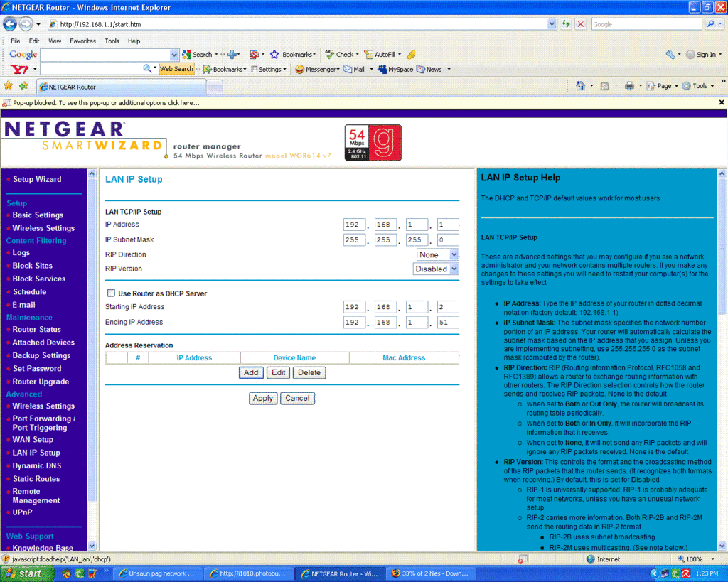Click the Yahoo Web Search button

(176, 69)
